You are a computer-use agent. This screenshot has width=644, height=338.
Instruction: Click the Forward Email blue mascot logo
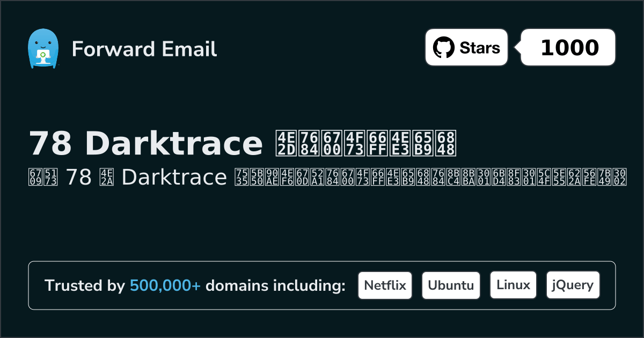tap(42, 48)
